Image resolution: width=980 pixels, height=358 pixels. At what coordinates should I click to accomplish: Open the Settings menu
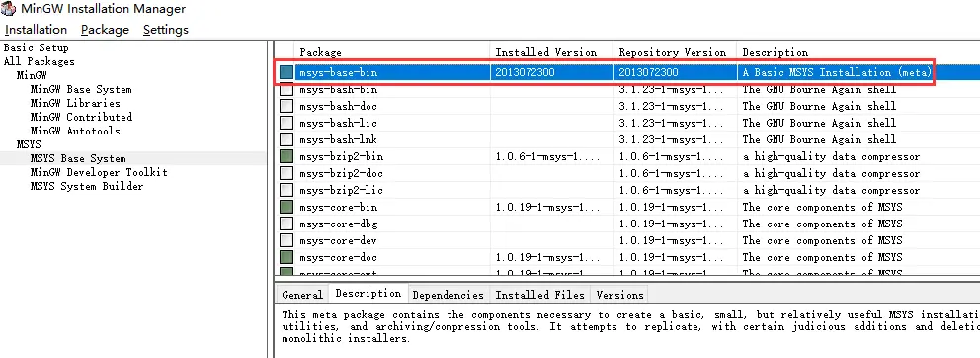(166, 30)
